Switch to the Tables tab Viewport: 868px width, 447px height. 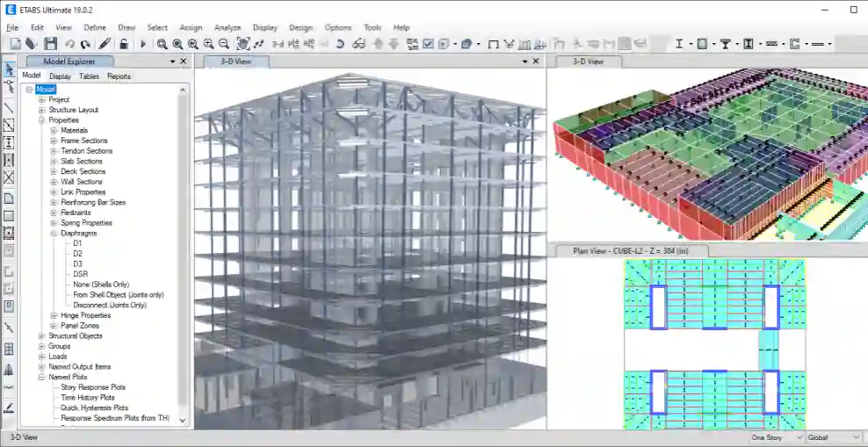pos(89,76)
